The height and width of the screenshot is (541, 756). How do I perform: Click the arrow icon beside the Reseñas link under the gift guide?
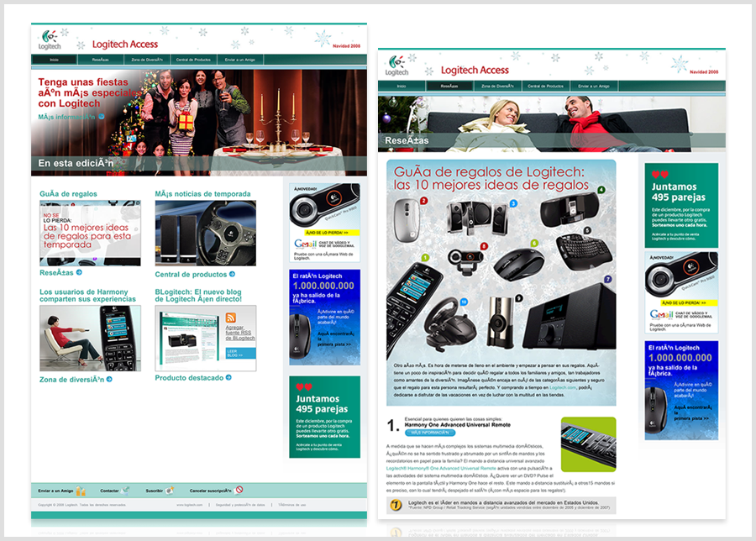click(79, 272)
